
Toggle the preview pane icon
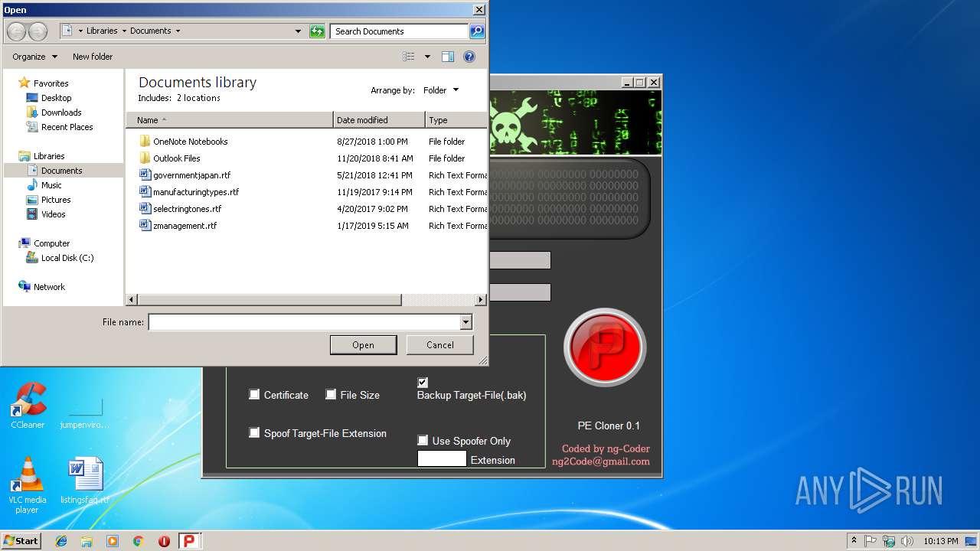tap(448, 57)
